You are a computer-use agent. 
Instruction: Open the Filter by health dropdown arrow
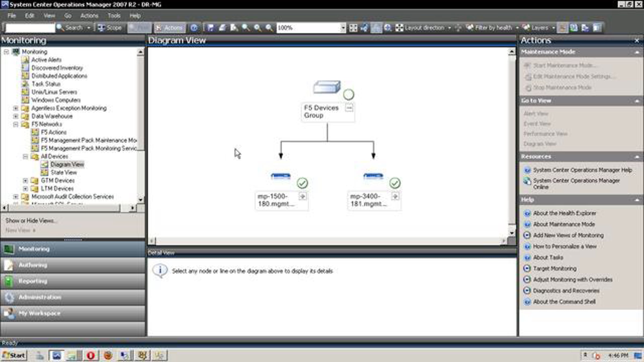coord(517,28)
